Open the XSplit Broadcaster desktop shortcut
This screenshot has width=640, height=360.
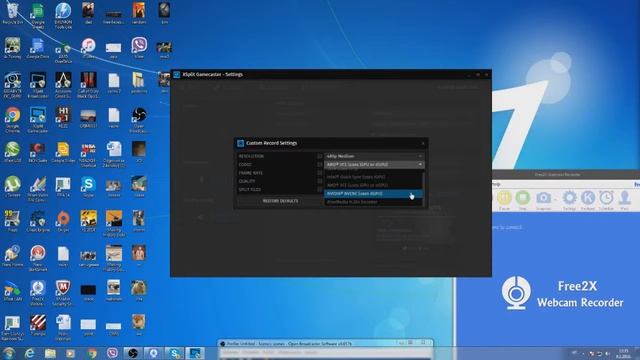click(x=38, y=84)
